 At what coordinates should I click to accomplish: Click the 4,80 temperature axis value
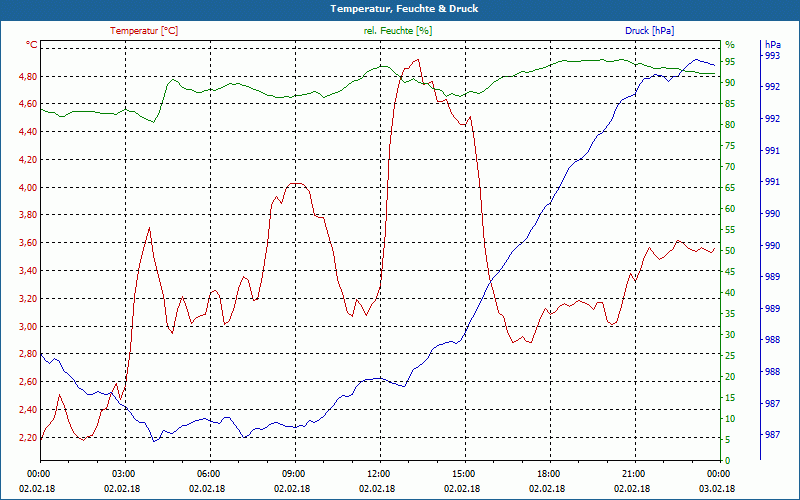pyautogui.click(x=28, y=77)
